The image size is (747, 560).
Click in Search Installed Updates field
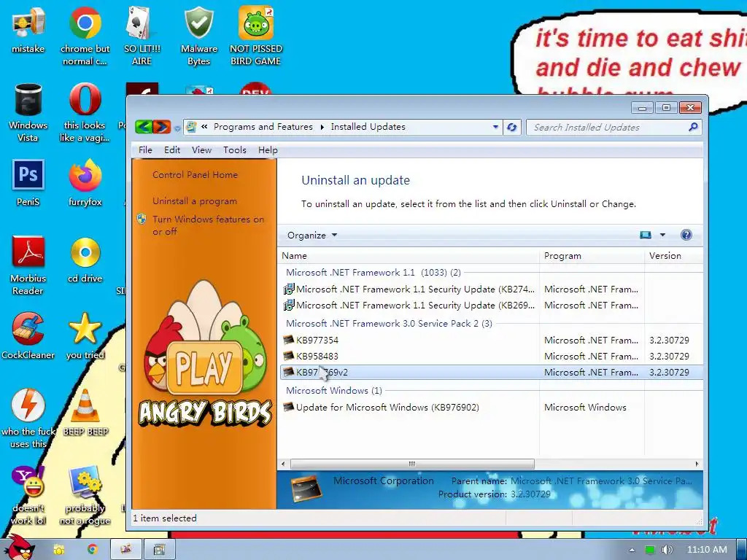tap(608, 127)
